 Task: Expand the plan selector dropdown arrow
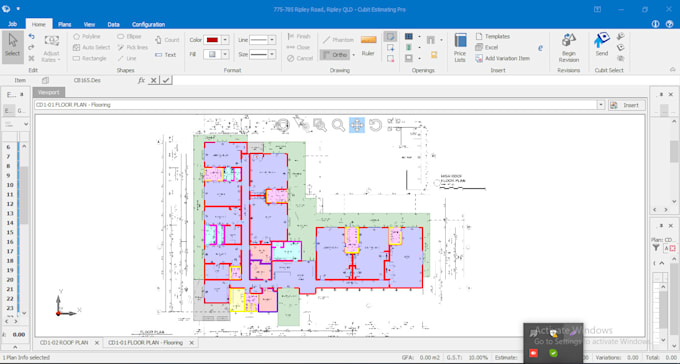pos(601,105)
